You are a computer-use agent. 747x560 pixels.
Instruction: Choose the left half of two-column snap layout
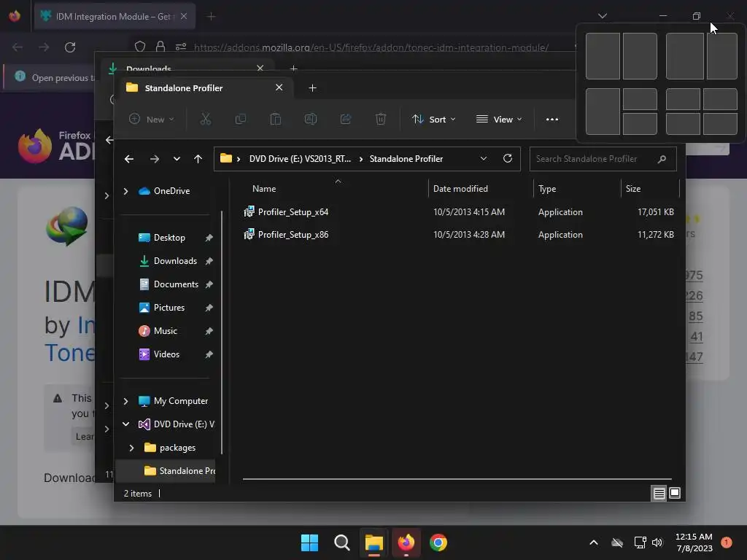point(603,56)
